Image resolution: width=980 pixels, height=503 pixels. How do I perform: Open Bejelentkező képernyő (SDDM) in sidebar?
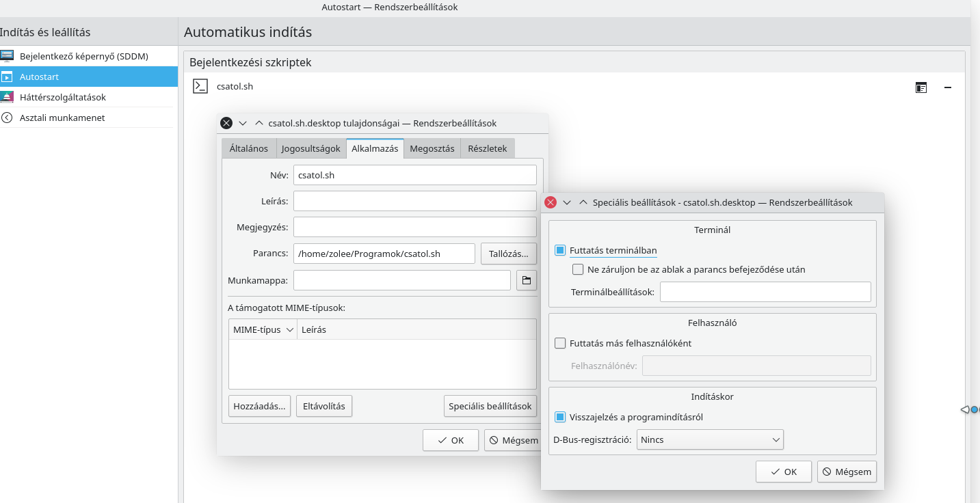pyautogui.click(x=84, y=56)
